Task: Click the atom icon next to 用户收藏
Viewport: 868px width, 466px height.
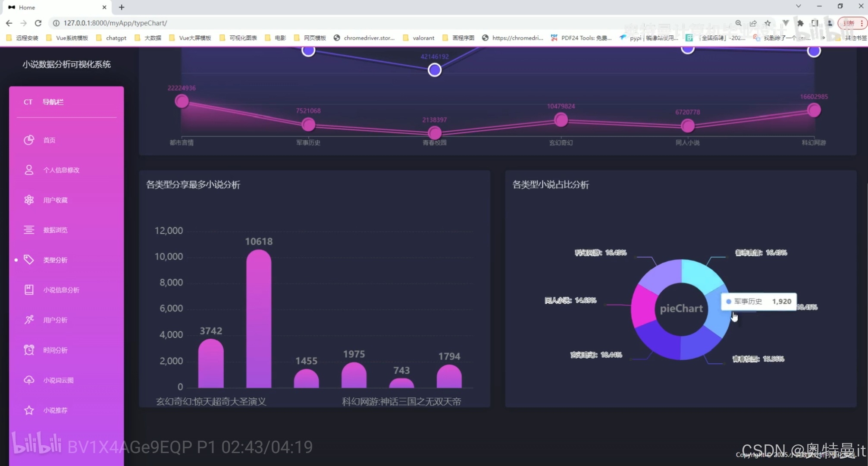Action: [29, 200]
